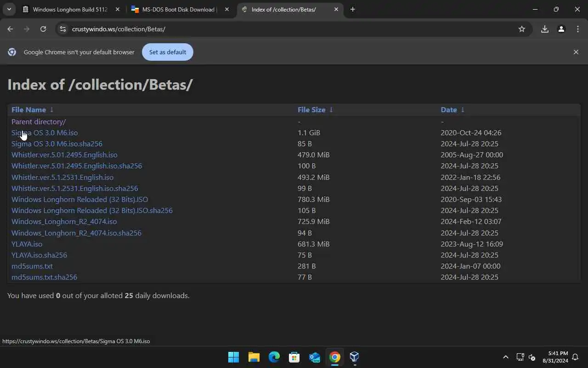
Task: Click Set as default button
Action: (168, 52)
